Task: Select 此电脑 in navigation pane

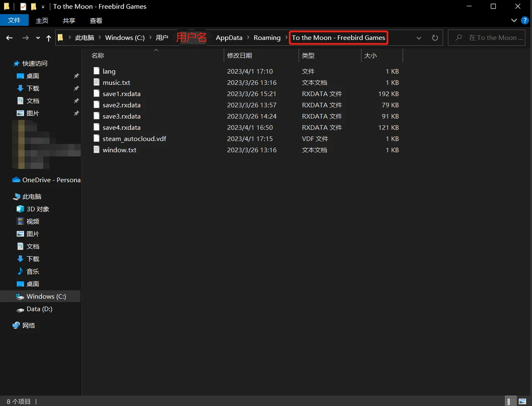Action: coord(32,196)
